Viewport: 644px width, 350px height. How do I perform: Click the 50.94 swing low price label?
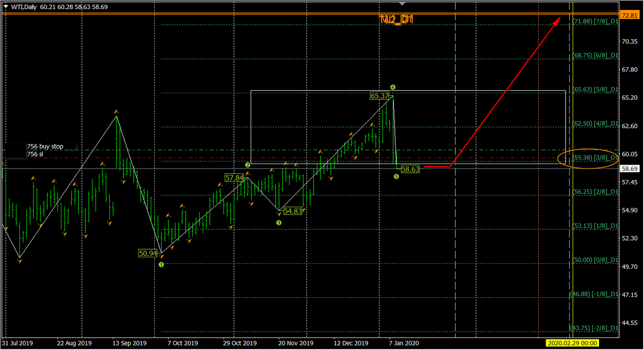(x=148, y=253)
